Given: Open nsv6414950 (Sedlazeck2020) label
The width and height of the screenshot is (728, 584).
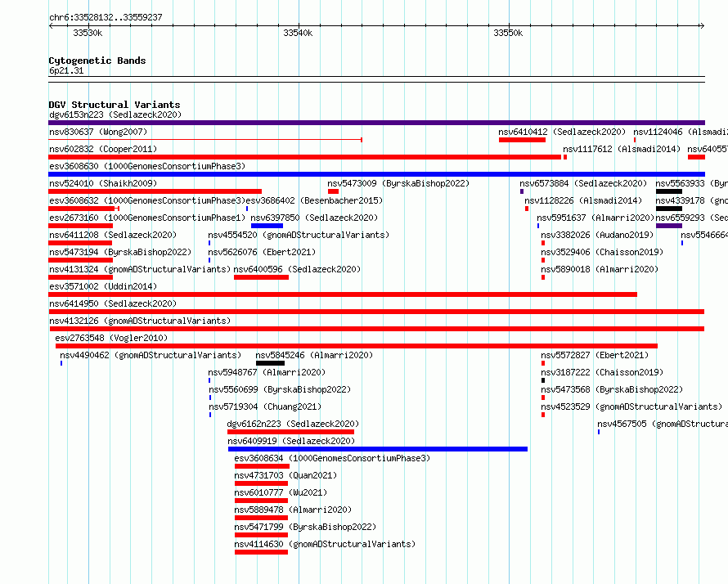Looking at the screenshot, I should [x=113, y=303].
